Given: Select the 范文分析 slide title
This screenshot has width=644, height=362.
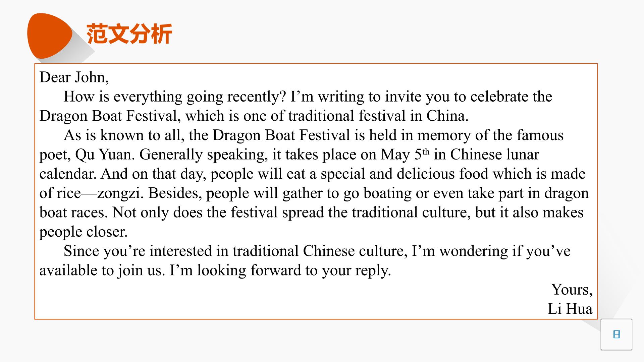Looking at the screenshot, I should click(x=129, y=34).
